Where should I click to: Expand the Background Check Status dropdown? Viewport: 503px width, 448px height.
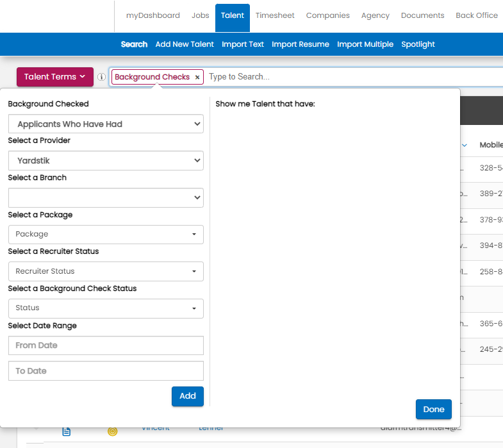106,308
